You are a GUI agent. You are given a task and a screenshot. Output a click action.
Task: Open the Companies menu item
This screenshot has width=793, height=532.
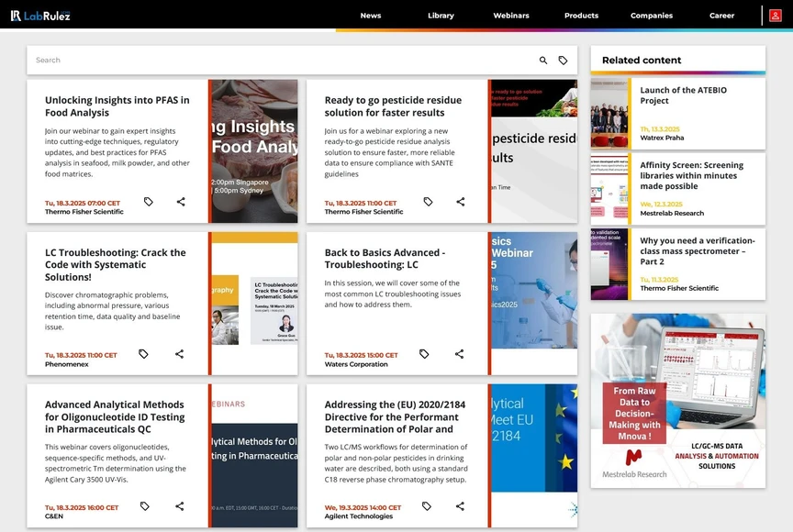coord(651,16)
